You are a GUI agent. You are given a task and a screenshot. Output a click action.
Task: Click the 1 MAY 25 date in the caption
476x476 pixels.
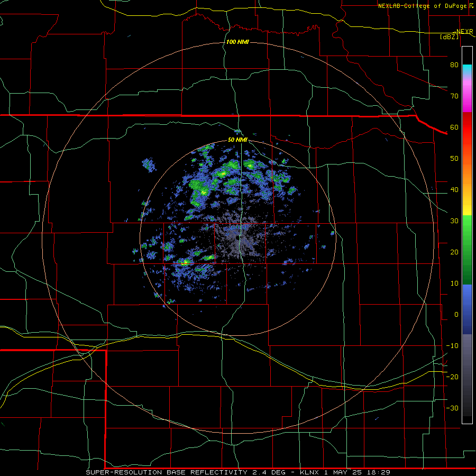click(345, 472)
